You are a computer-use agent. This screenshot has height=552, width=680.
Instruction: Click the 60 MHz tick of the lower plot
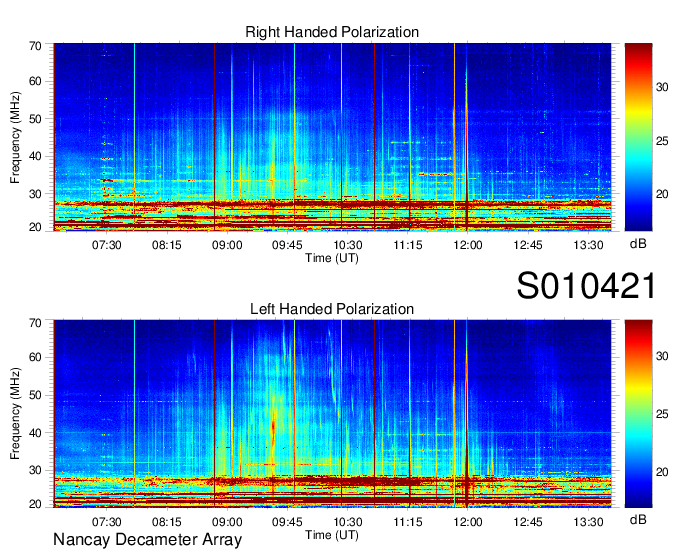(35, 358)
